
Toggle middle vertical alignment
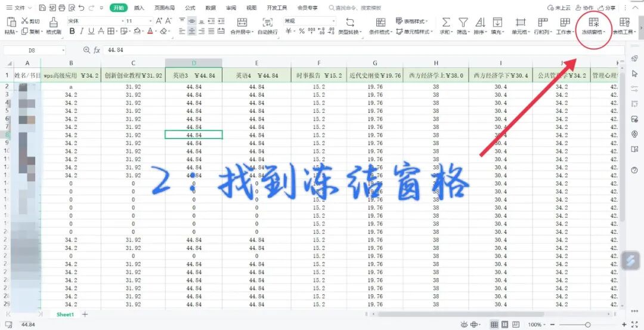192,21
